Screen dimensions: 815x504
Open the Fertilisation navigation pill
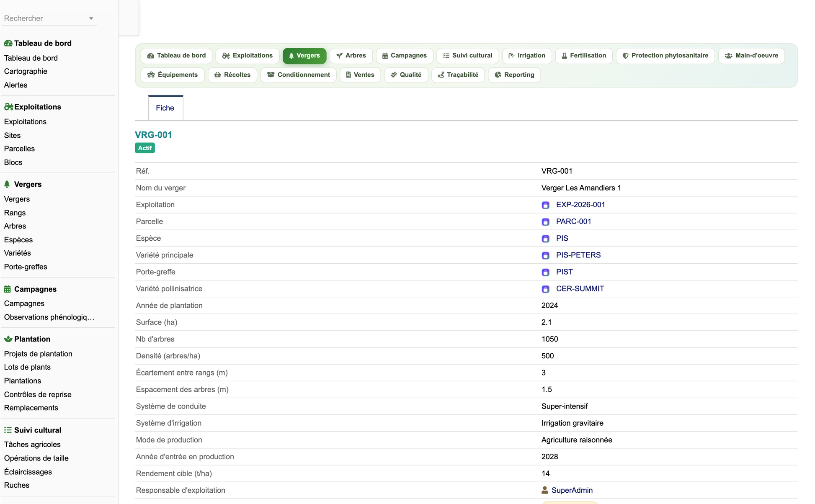584,56
